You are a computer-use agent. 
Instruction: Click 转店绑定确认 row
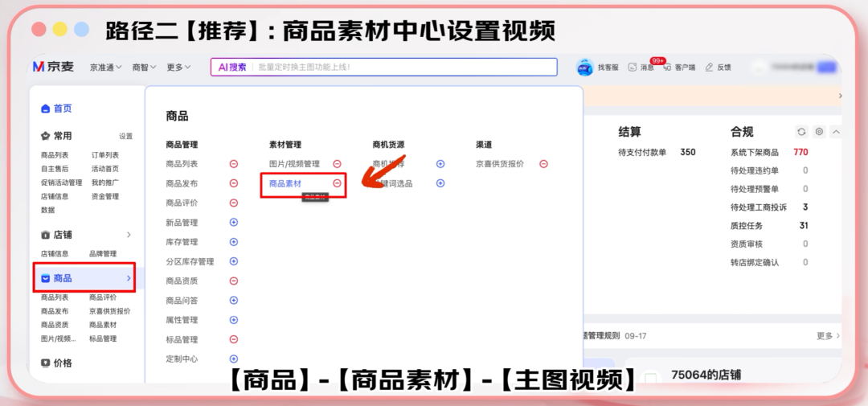coord(769,263)
